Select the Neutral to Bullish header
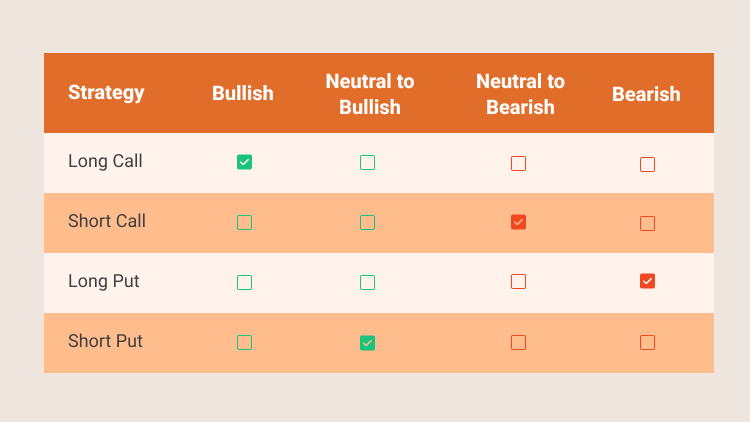 370,94
